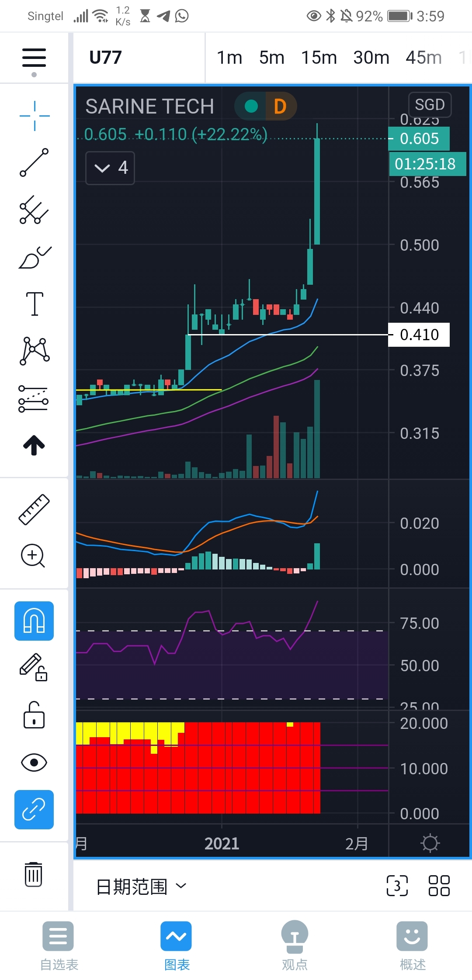Image resolution: width=472 pixels, height=980 pixels.
Task: Open the 日期范围 date range dropdown
Action: click(141, 886)
